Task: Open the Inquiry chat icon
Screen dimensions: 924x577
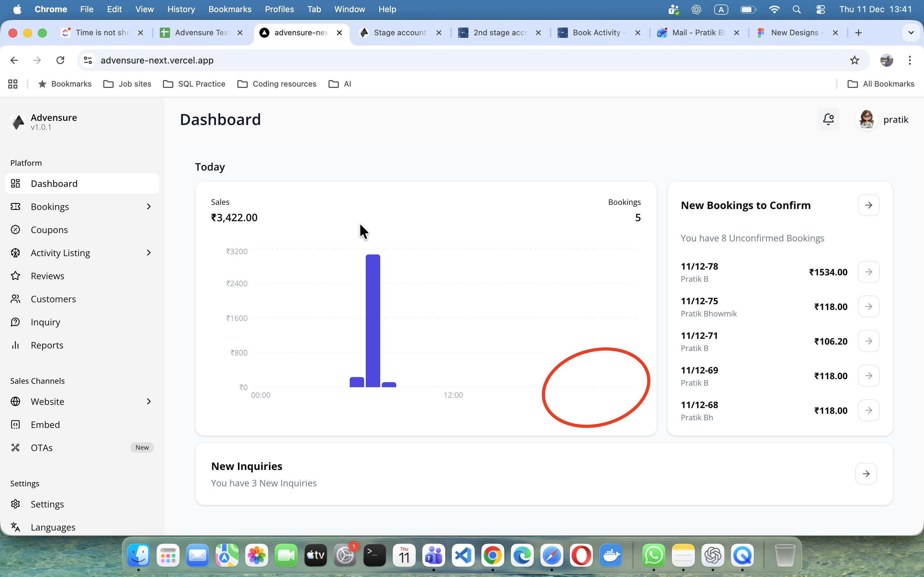Action: click(x=15, y=322)
